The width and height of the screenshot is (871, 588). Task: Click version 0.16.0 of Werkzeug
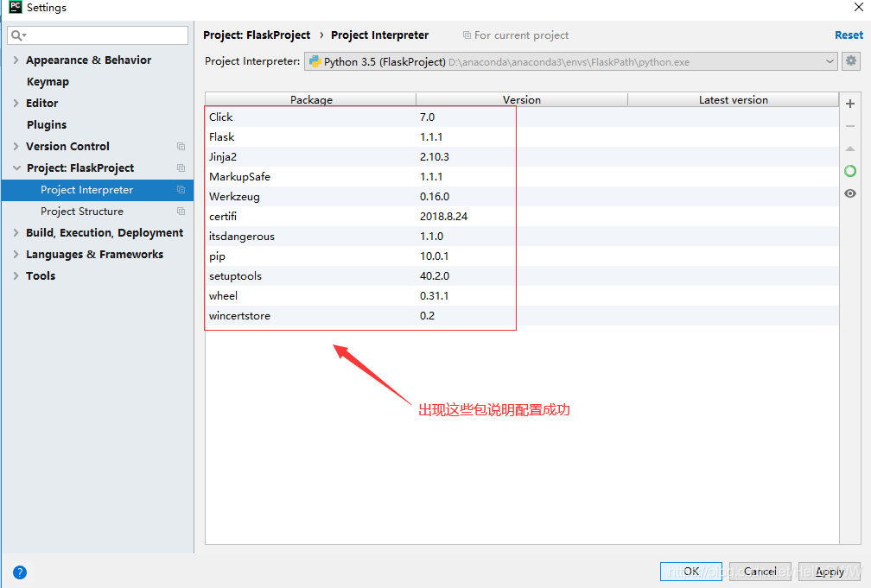(x=435, y=197)
